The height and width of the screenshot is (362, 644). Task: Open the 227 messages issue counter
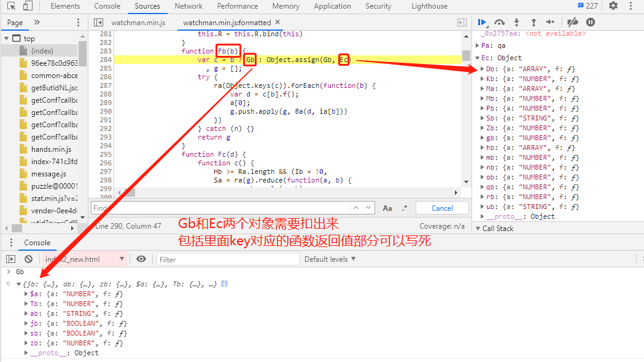(x=588, y=6)
